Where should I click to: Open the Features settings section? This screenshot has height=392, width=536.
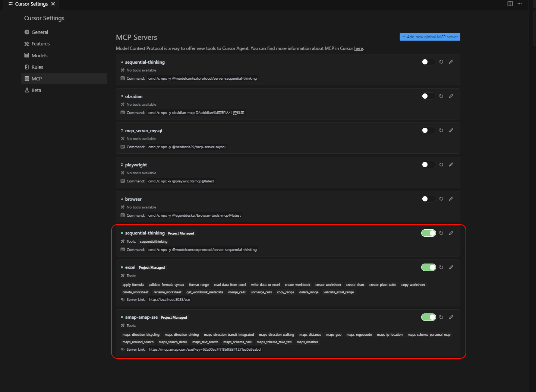coord(64,44)
